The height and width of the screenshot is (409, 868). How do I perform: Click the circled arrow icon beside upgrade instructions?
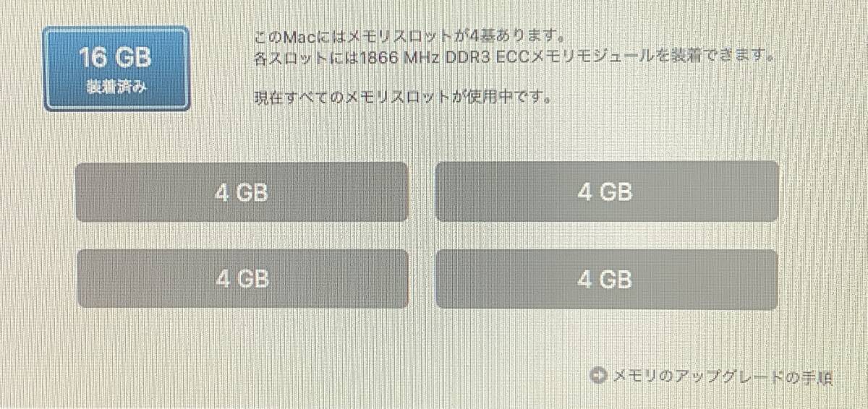(598, 375)
